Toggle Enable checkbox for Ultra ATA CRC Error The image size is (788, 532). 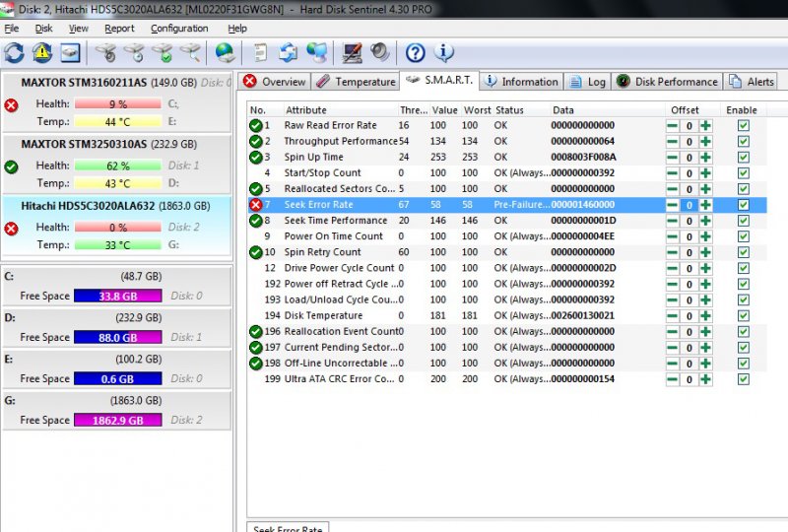click(744, 379)
